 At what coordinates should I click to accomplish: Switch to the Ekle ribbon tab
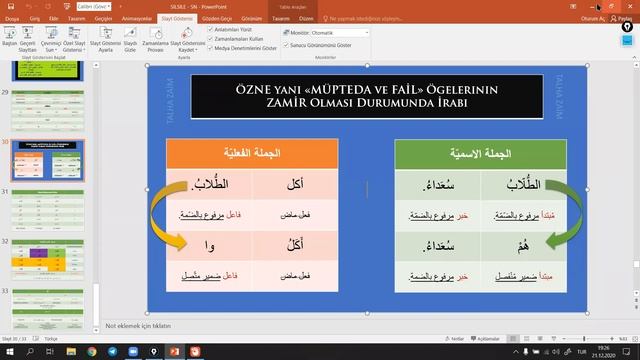(x=53, y=19)
